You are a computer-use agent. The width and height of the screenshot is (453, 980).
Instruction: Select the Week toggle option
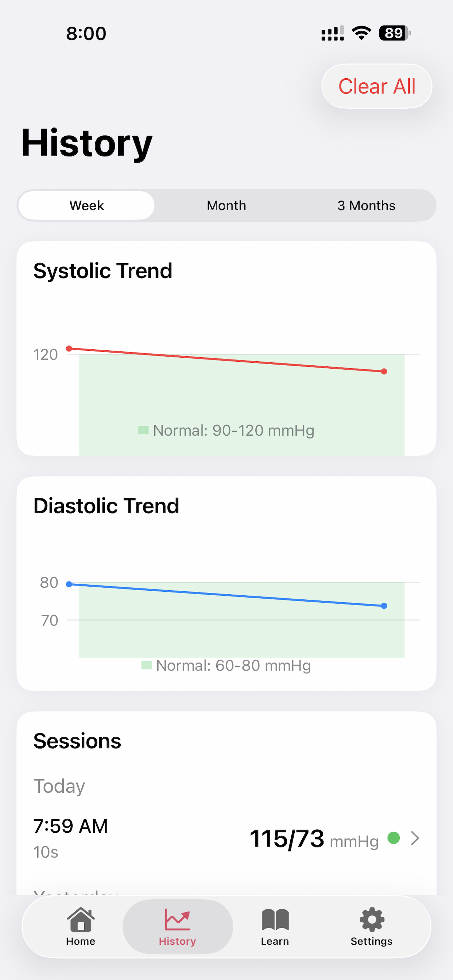click(86, 205)
